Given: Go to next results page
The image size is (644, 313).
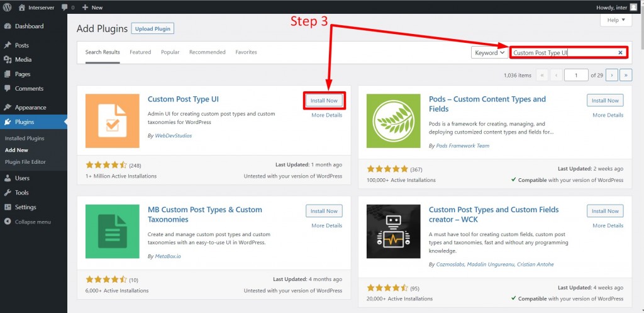Looking at the screenshot, I should click(x=612, y=76).
